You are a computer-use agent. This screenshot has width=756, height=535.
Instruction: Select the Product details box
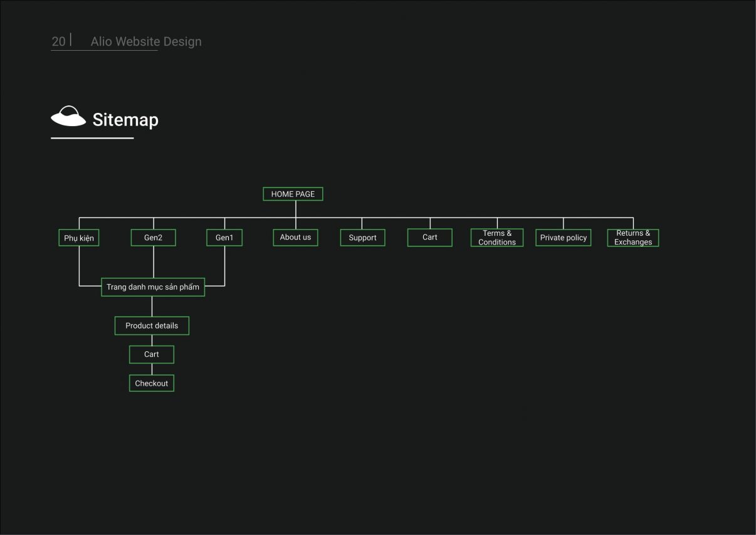pos(152,326)
